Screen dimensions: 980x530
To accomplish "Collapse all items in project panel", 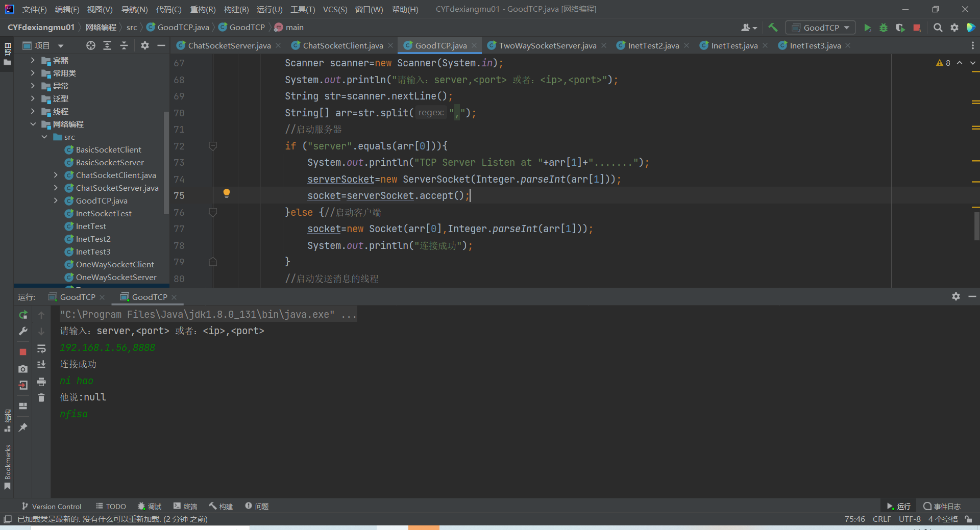I will point(124,45).
